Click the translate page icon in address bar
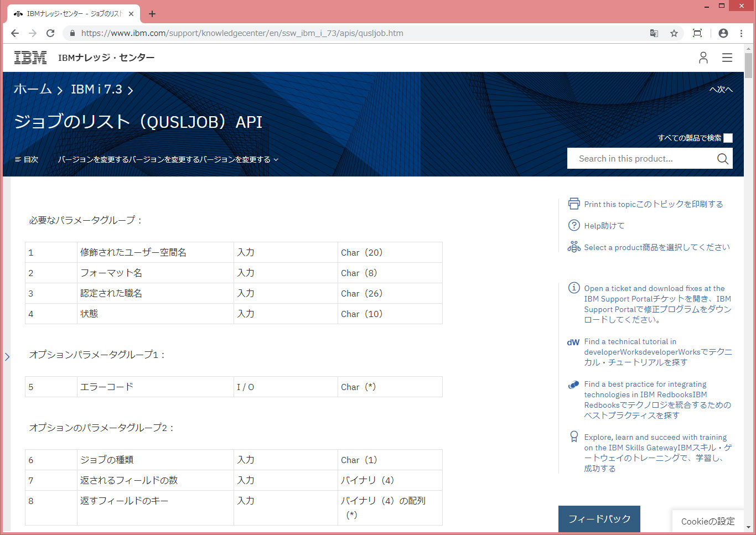 click(654, 33)
